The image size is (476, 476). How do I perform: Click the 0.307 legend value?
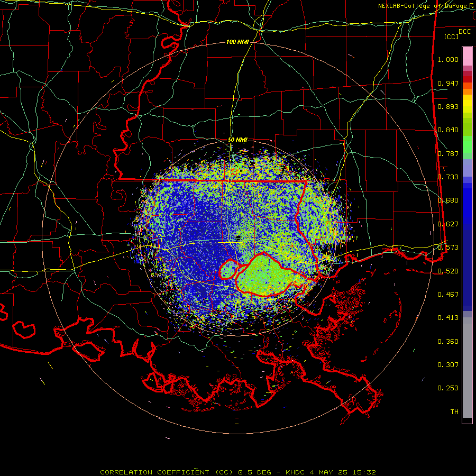click(x=448, y=364)
